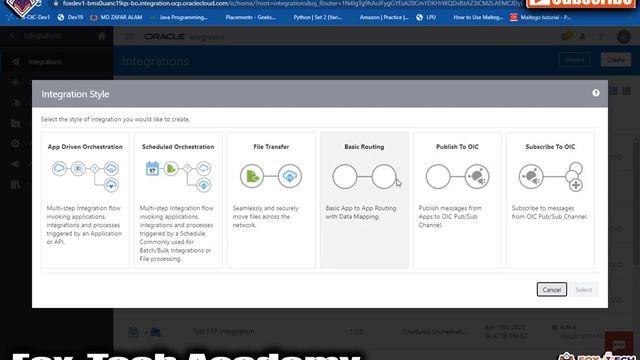Open the Python | Set 2 bookmark

pos(318,18)
